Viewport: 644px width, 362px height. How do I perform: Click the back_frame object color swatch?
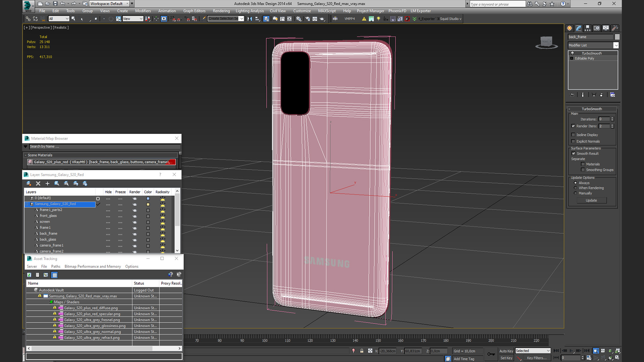click(x=617, y=37)
